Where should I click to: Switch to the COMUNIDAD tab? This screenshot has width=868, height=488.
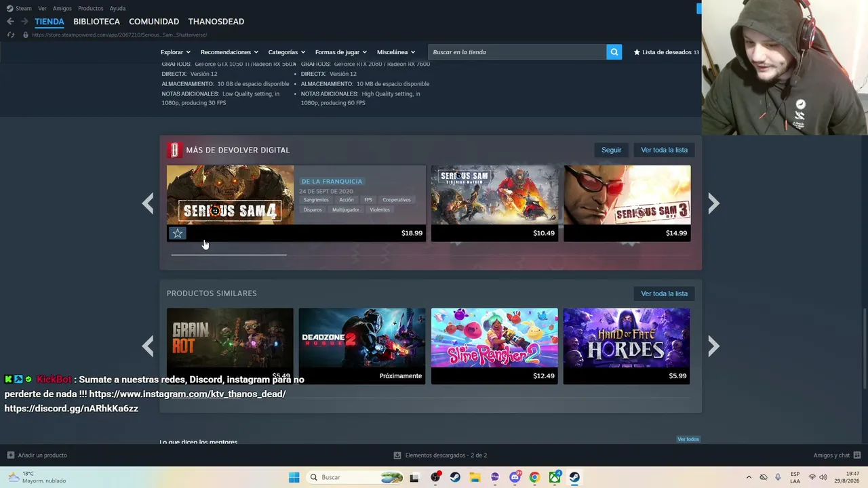[154, 22]
